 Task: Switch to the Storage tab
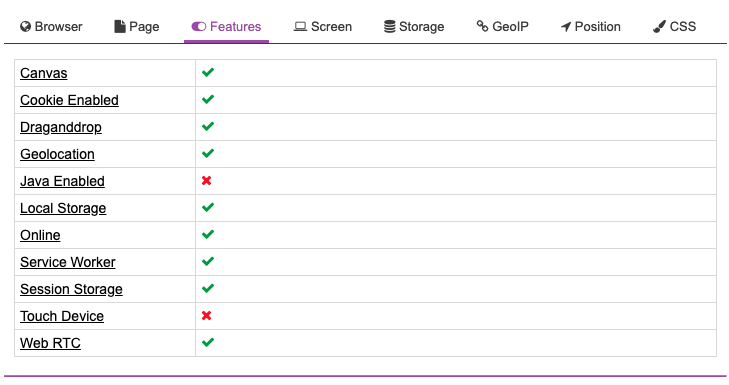click(x=414, y=27)
